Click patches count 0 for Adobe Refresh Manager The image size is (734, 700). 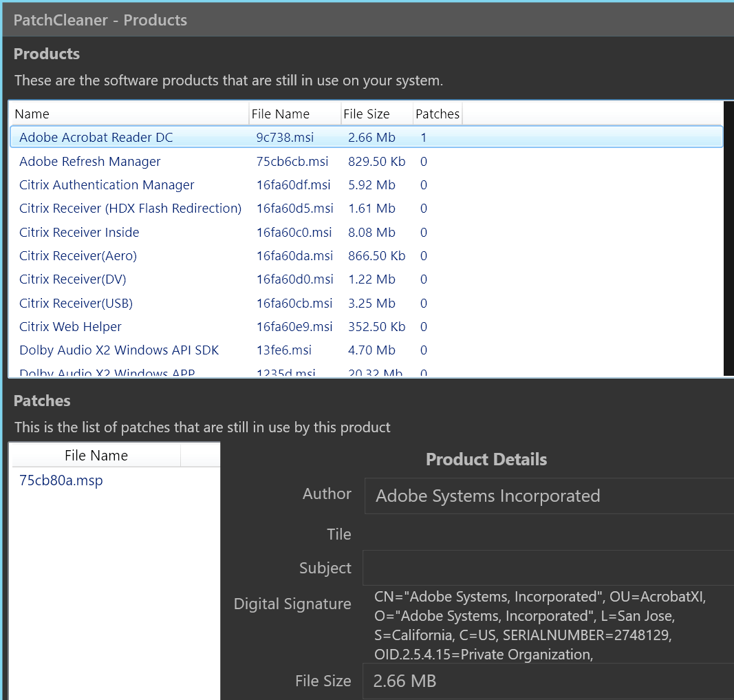424,162
